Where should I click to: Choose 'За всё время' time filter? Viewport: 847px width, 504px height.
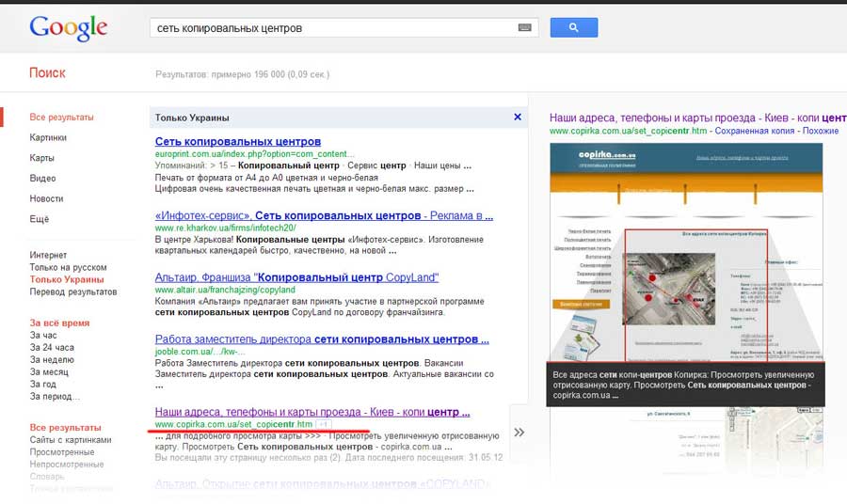click(x=59, y=323)
